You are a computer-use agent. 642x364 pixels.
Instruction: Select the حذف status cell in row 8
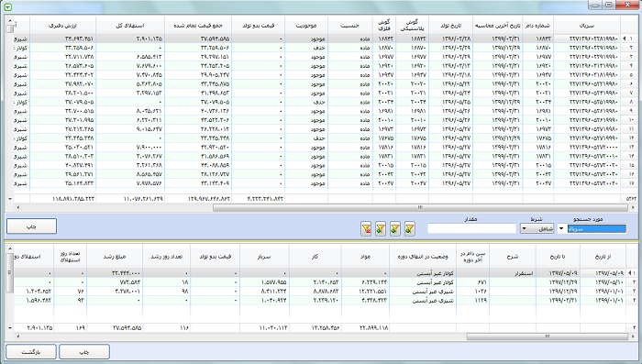click(306, 102)
